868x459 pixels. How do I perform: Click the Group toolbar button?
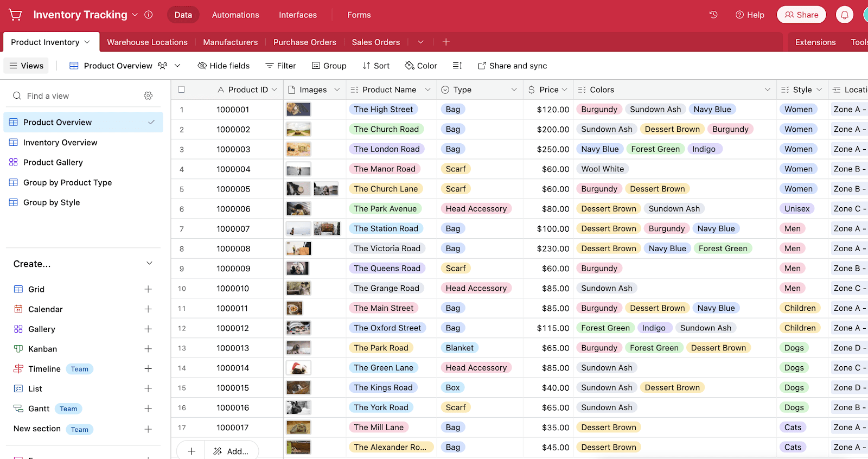point(329,66)
